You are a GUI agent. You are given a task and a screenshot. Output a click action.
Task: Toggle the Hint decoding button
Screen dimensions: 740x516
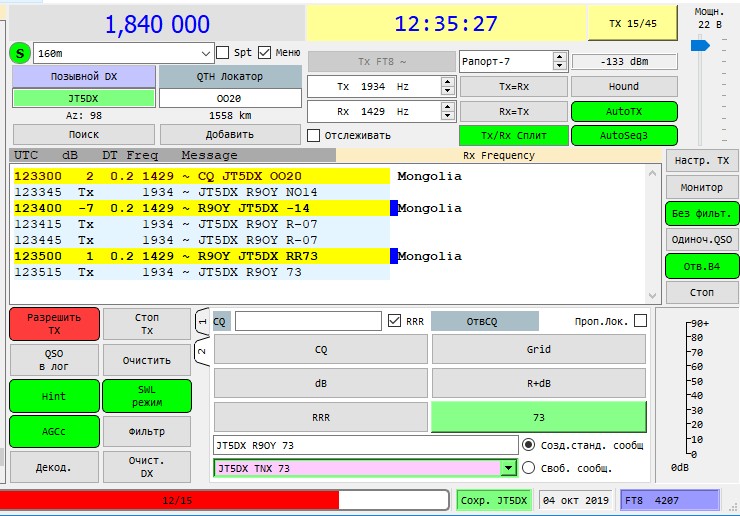click(x=54, y=396)
